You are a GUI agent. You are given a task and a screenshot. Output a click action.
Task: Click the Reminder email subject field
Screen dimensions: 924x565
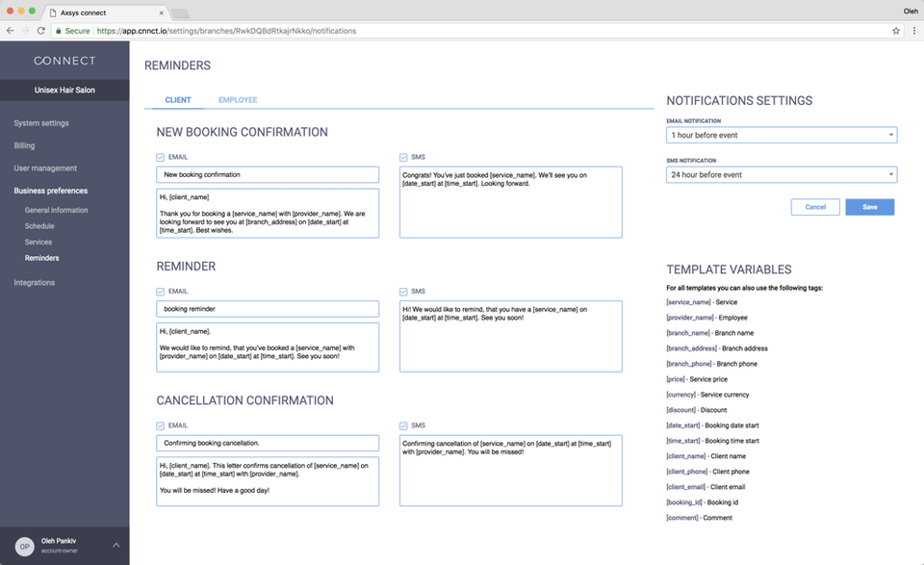tap(268, 309)
